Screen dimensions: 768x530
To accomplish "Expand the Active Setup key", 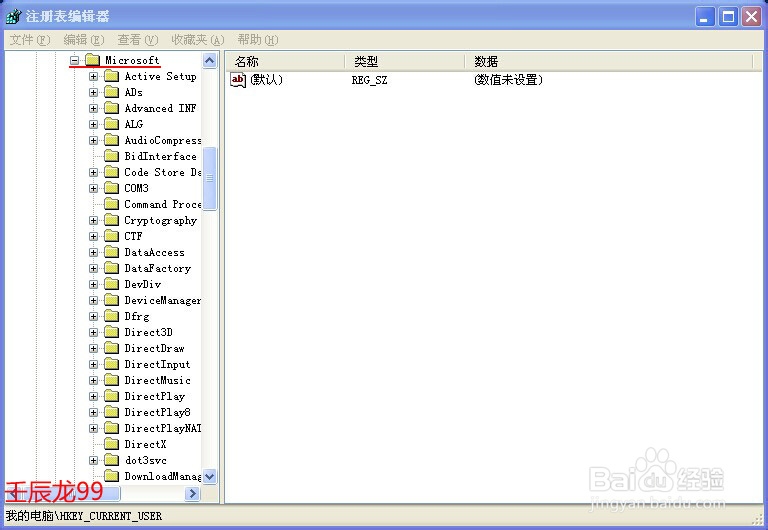I will tap(94, 76).
